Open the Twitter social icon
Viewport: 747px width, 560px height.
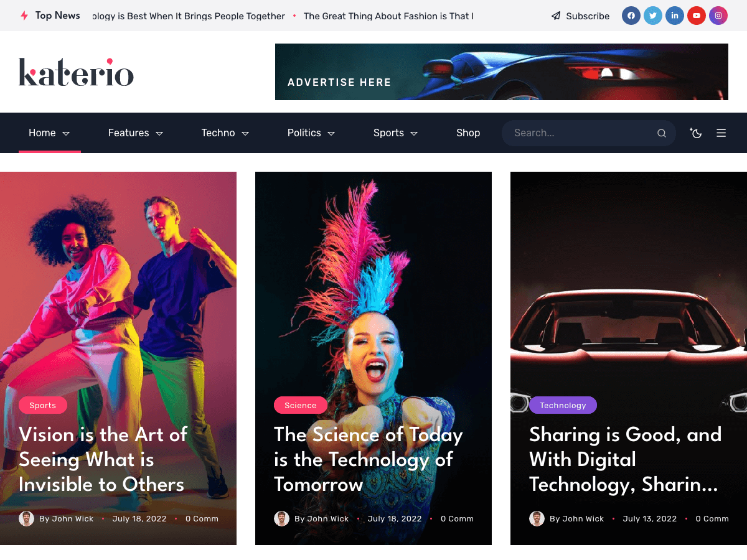pyautogui.click(x=653, y=16)
